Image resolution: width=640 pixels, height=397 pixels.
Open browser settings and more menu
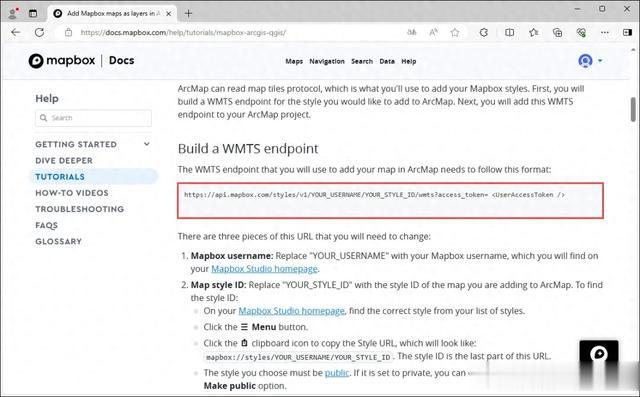pos(605,32)
